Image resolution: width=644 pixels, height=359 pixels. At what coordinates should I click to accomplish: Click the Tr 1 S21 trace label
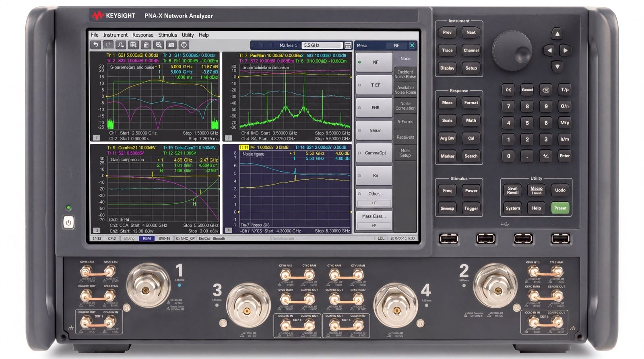coord(132,55)
